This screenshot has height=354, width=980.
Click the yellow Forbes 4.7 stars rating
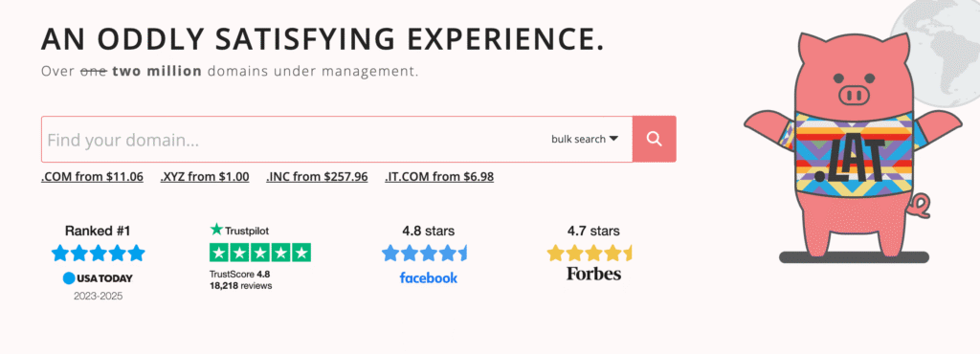(x=590, y=253)
